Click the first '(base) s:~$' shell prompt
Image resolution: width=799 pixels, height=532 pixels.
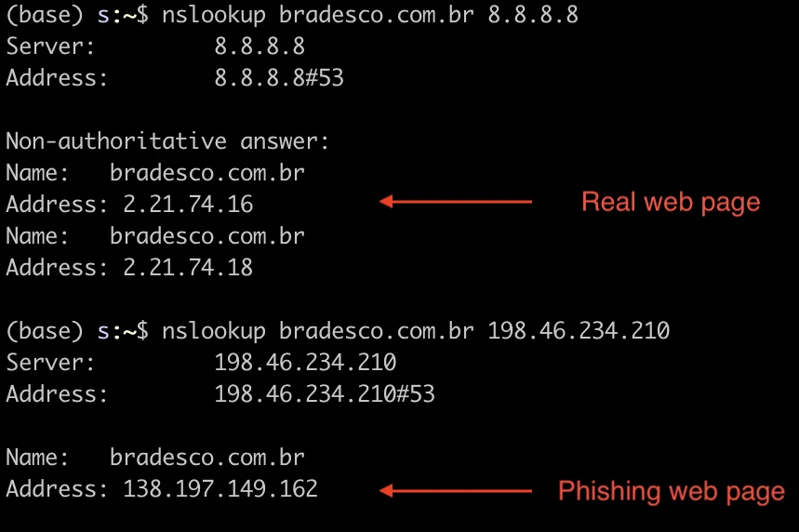pyautogui.click(x=77, y=15)
